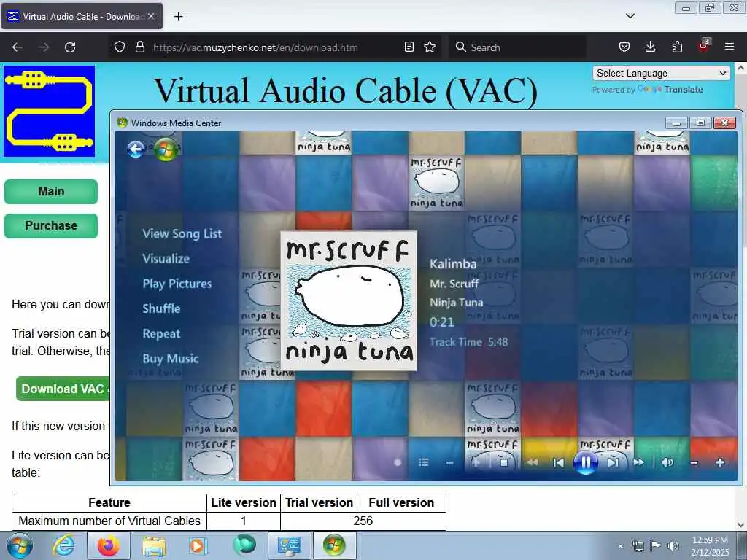This screenshot has width=747, height=560.
Task: Decrease volume with Media Center minus button
Action: (x=694, y=462)
